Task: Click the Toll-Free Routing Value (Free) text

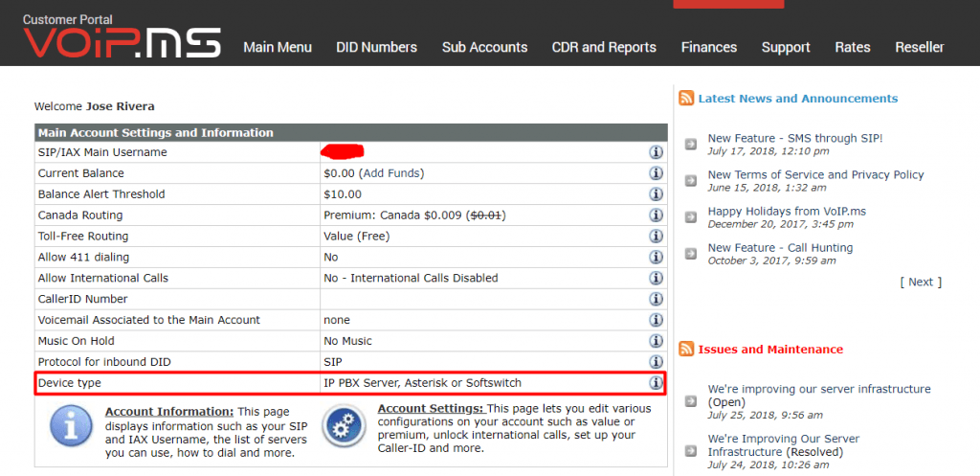Action: pyautogui.click(x=356, y=236)
